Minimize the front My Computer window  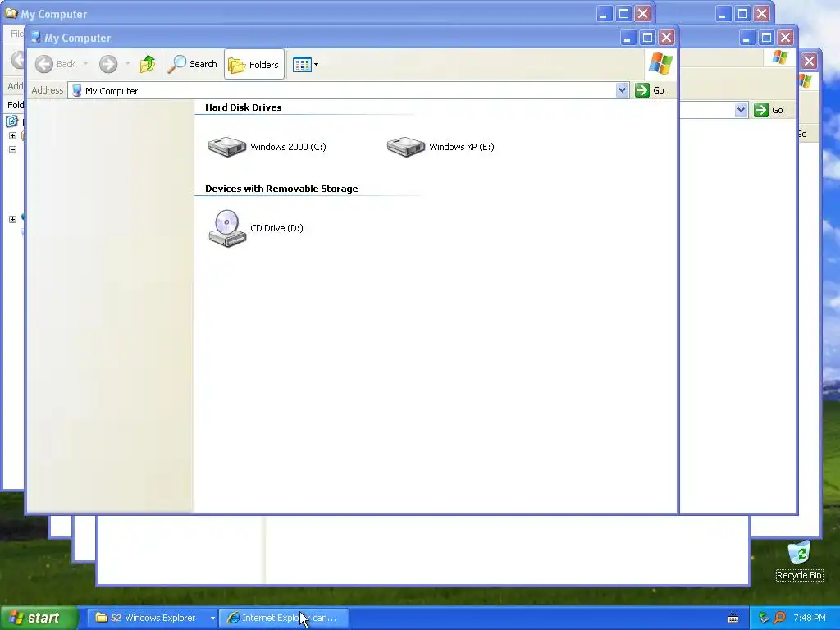628,38
